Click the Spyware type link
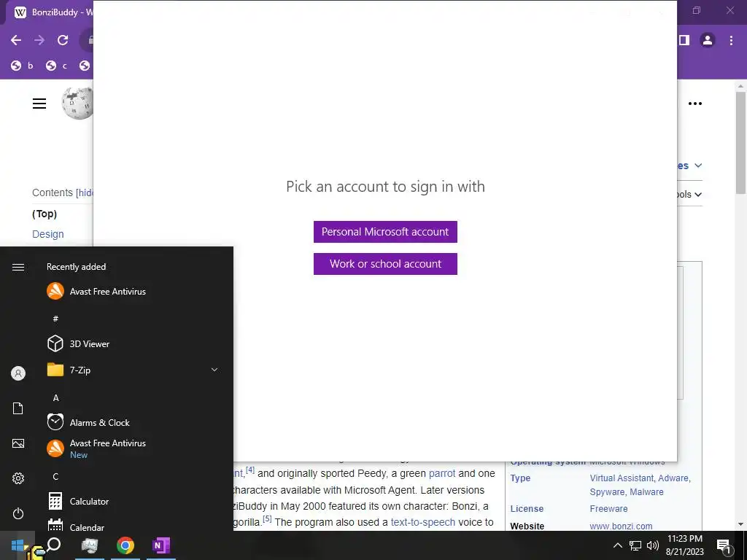This screenshot has width=747, height=560. click(607, 492)
